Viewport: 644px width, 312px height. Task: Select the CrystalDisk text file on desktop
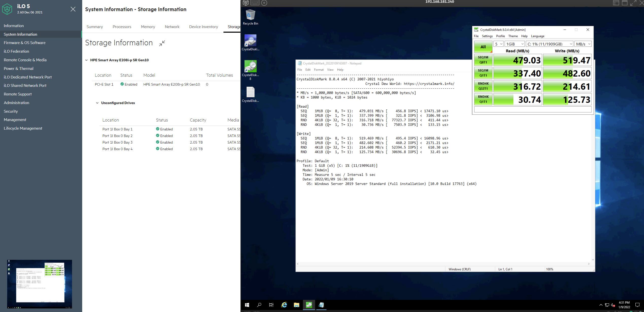pos(250,94)
